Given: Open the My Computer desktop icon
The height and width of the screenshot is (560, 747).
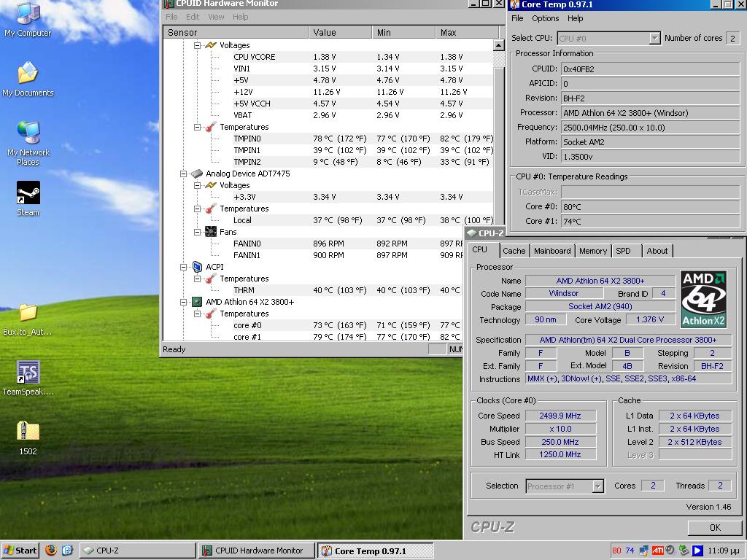Looking at the screenshot, I should click(x=28, y=19).
